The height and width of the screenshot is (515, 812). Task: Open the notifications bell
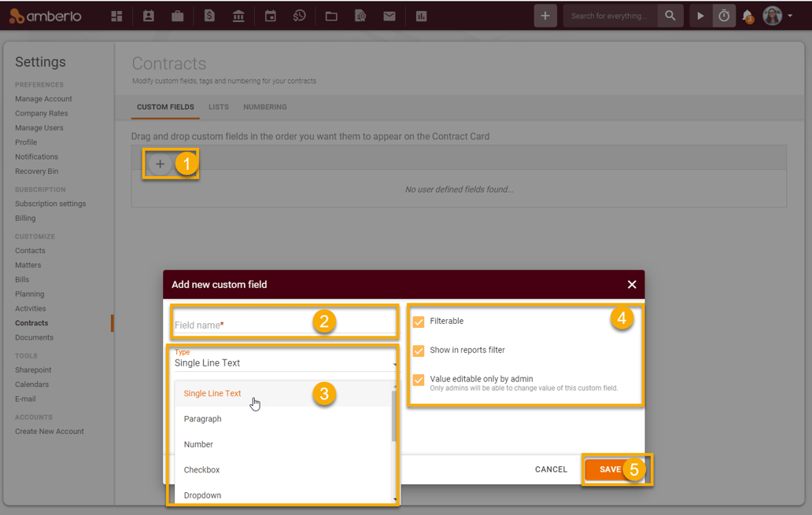click(x=747, y=16)
